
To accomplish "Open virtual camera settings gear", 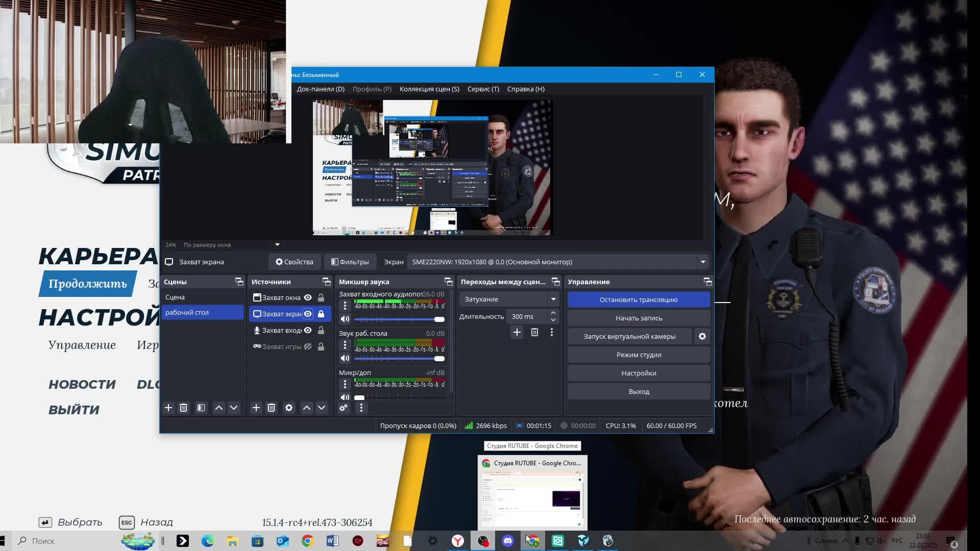I will pyautogui.click(x=702, y=336).
